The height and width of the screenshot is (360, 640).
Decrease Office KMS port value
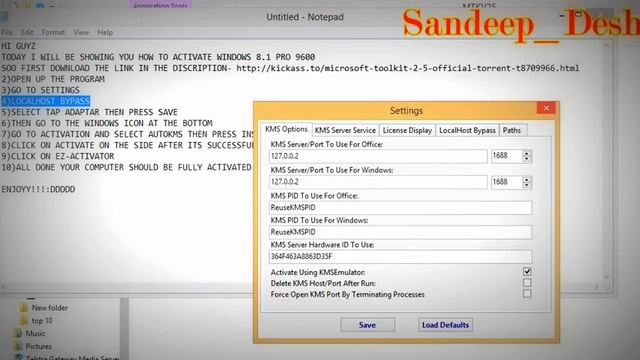[527, 159]
